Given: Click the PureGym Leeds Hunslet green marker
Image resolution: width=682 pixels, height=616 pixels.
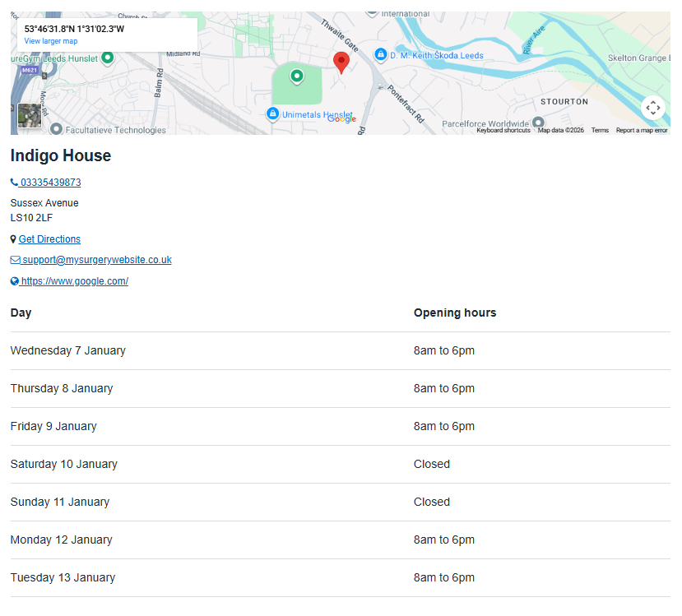Looking at the screenshot, I should tap(107, 58).
